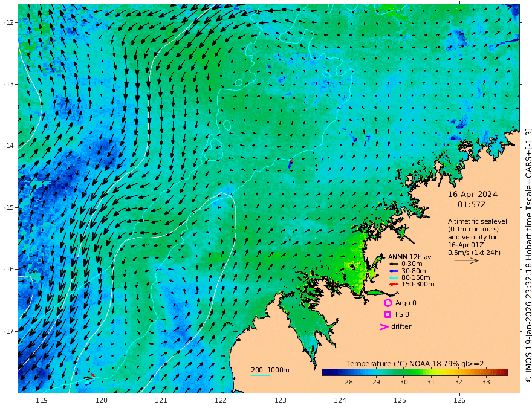Viewport: 532px width, 411px height.
Task: Click the '0-30m' depth label
Action: coord(412,264)
